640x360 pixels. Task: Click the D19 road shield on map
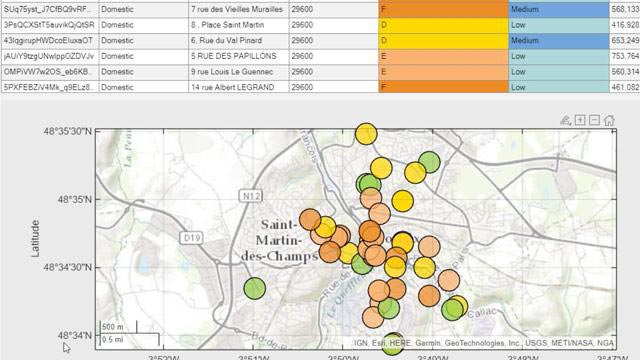(x=191, y=238)
